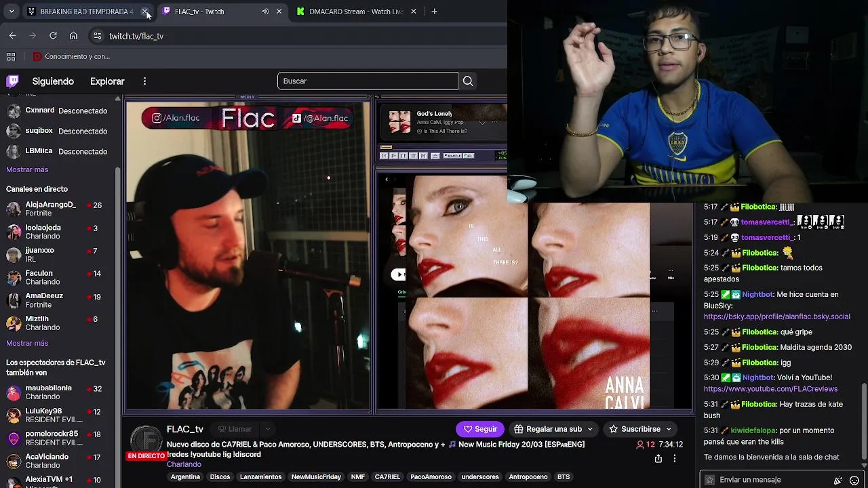Click the Instagram /Alan.flac badge in stream

pos(176,118)
